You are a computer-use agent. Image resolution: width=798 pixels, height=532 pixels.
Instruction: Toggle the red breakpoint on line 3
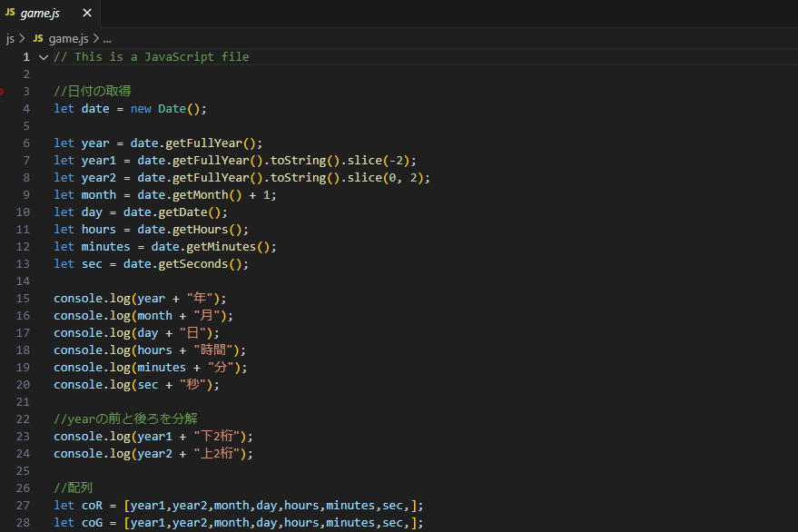(2, 92)
